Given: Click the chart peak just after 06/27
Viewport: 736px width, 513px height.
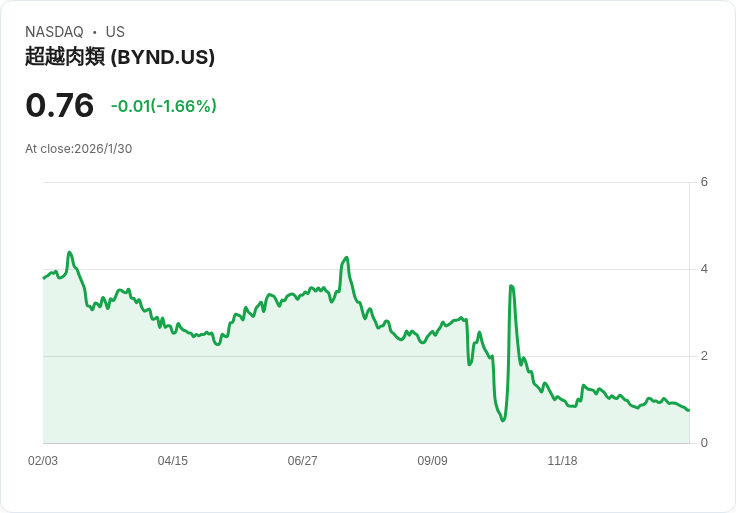Looking at the screenshot, I should pyautogui.click(x=346, y=258).
